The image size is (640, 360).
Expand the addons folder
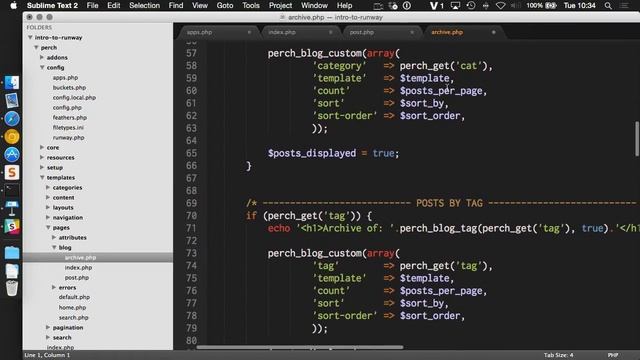(x=42, y=58)
